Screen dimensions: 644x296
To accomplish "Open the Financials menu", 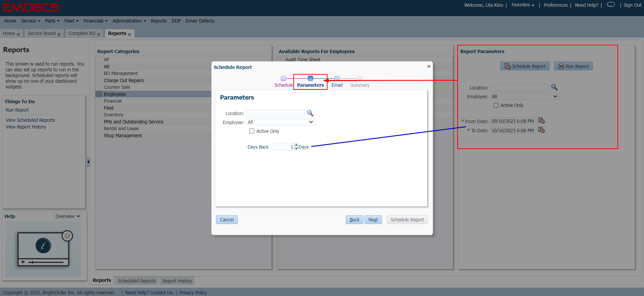I will point(95,21).
